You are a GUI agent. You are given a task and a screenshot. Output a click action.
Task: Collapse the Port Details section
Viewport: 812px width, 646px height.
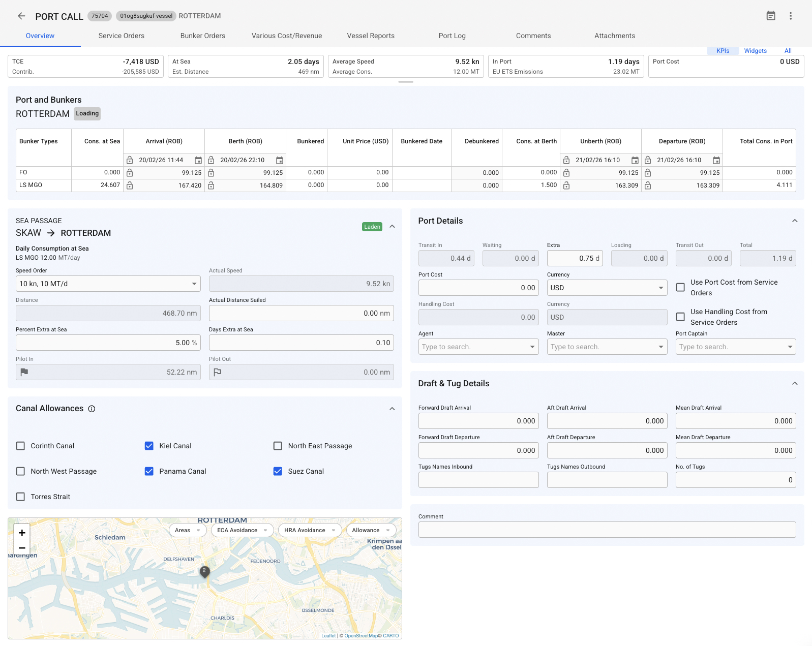point(795,221)
